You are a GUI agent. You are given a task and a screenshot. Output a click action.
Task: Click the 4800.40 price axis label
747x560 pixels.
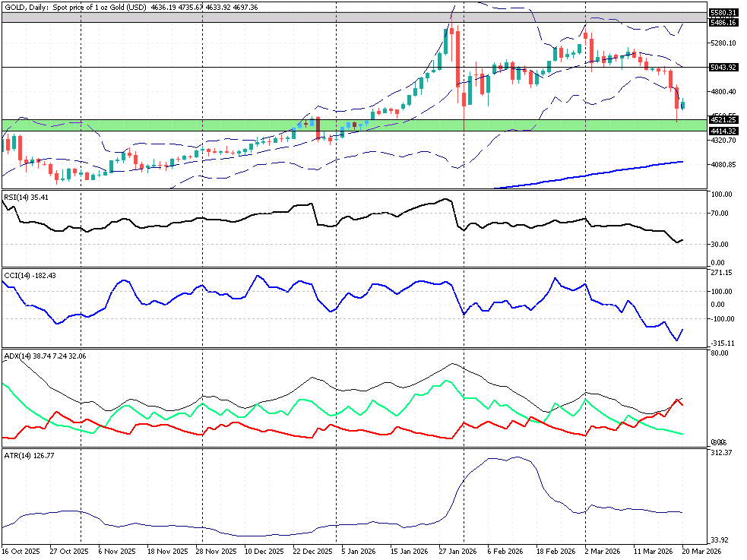[x=723, y=92]
